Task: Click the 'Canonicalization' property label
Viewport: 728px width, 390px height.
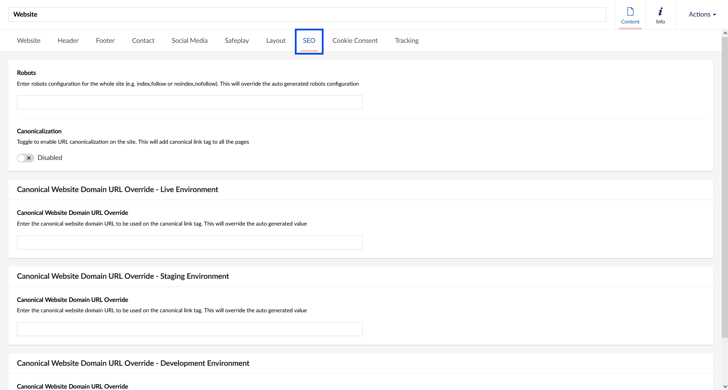Action: tap(39, 131)
